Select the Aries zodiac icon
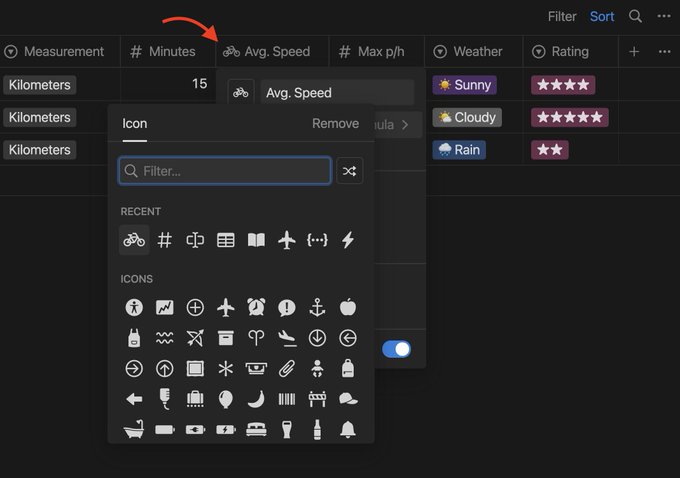This screenshot has height=478, width=680. click(x=256, y=338)
